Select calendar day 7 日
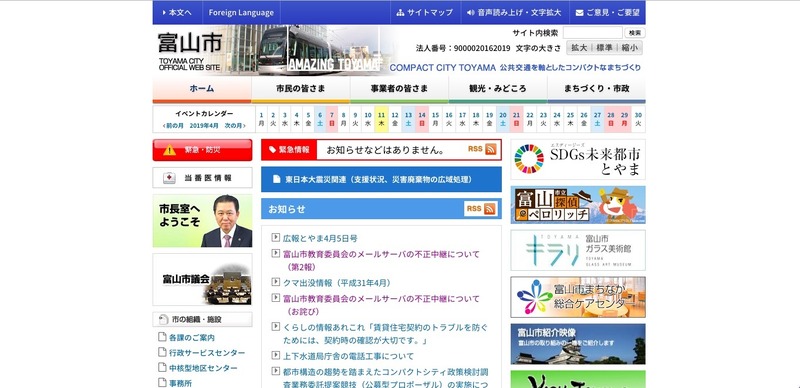The width and height of the screenshot is (800, 388). click(332, 119)
